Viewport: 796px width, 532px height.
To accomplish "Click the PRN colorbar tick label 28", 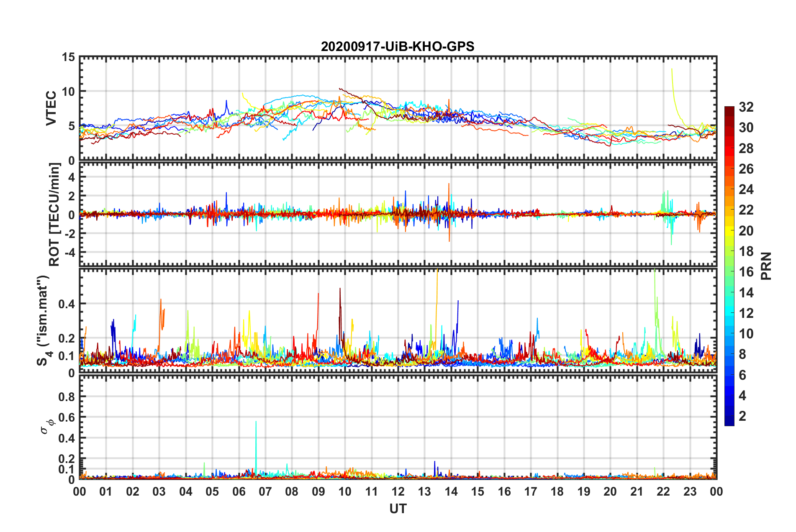I will [746, 148].
